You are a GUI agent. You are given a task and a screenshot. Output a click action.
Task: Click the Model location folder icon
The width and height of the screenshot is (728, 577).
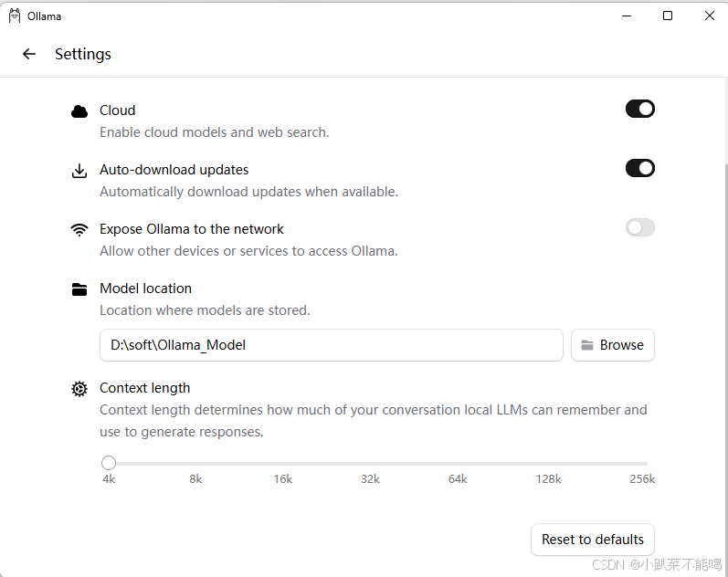click(79, 289)
